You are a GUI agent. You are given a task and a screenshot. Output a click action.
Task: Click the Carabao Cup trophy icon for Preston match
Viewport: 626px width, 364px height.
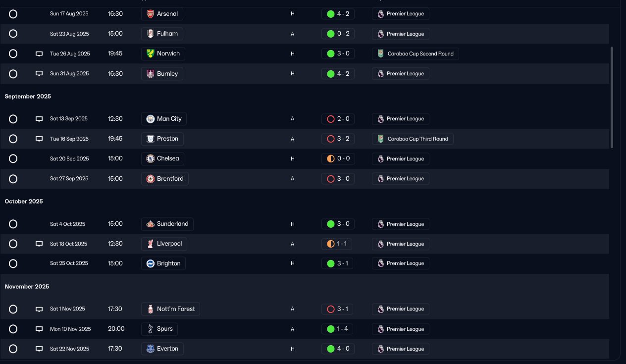pos(380,139)
